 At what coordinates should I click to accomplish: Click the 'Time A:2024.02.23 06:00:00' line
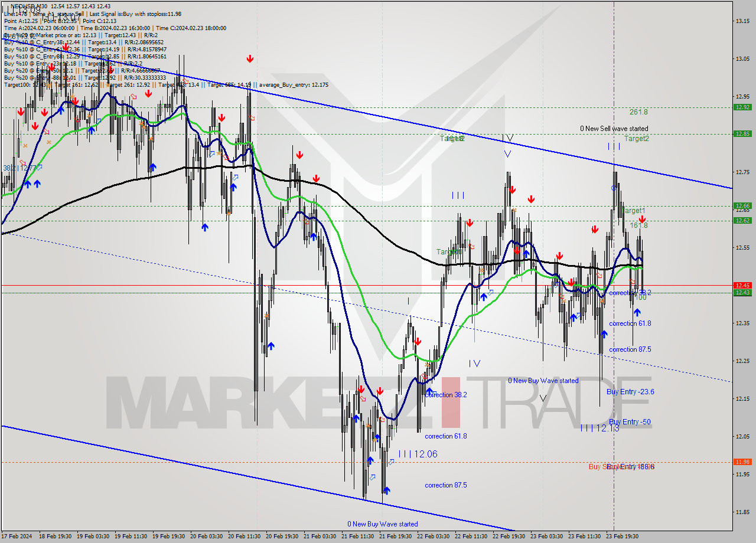(x=40, y=28)
